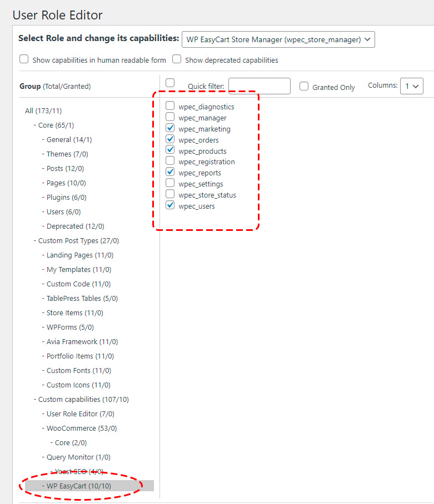Toggle Show deprecated capabilities checkbox
The height and width of the screenshot is (504, 434).
177,59
